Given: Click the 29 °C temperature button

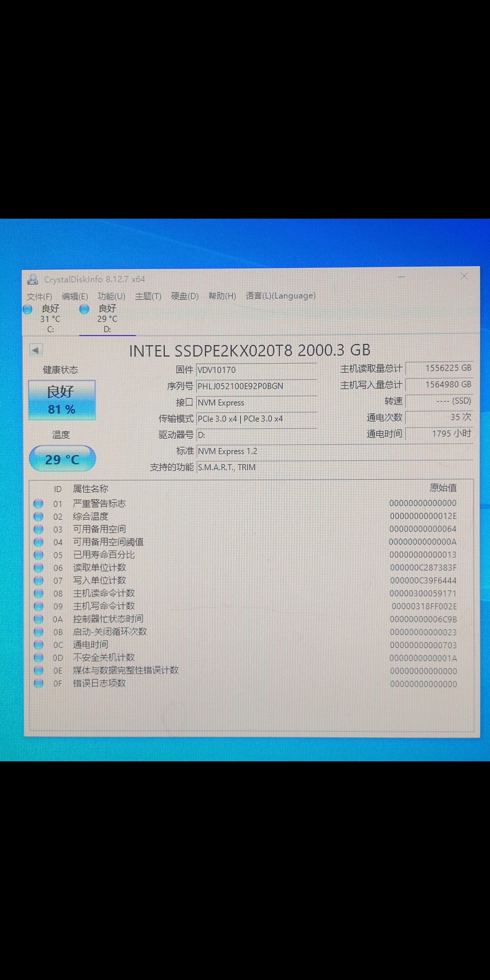Looking at the screenshot, I should tap(62, 459).
